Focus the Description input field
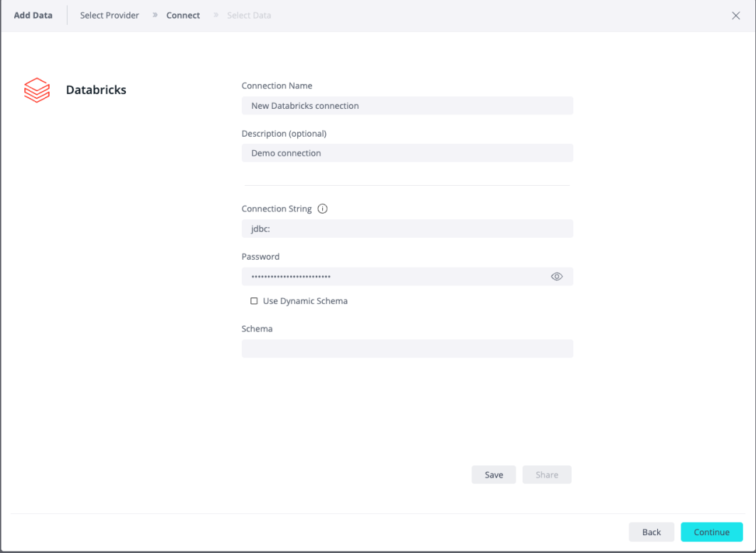 (408, 153)
